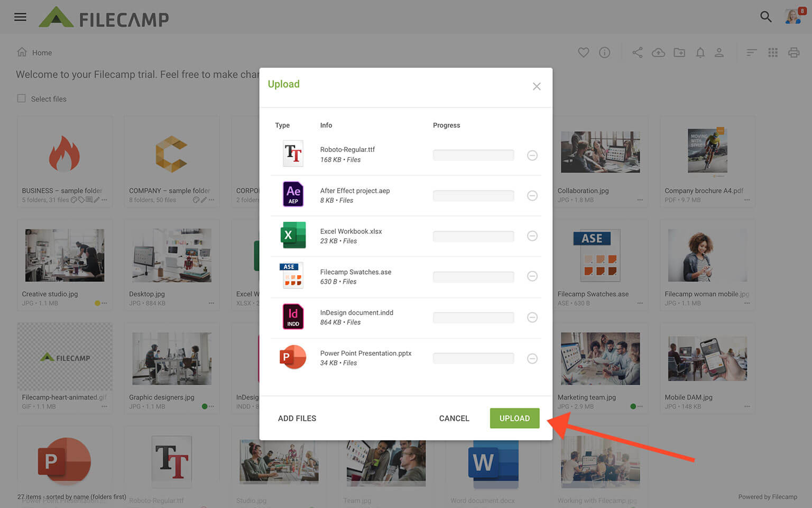
Task: Open the BUSINESS sample folder thumbnail
Action: pos(64,153)
